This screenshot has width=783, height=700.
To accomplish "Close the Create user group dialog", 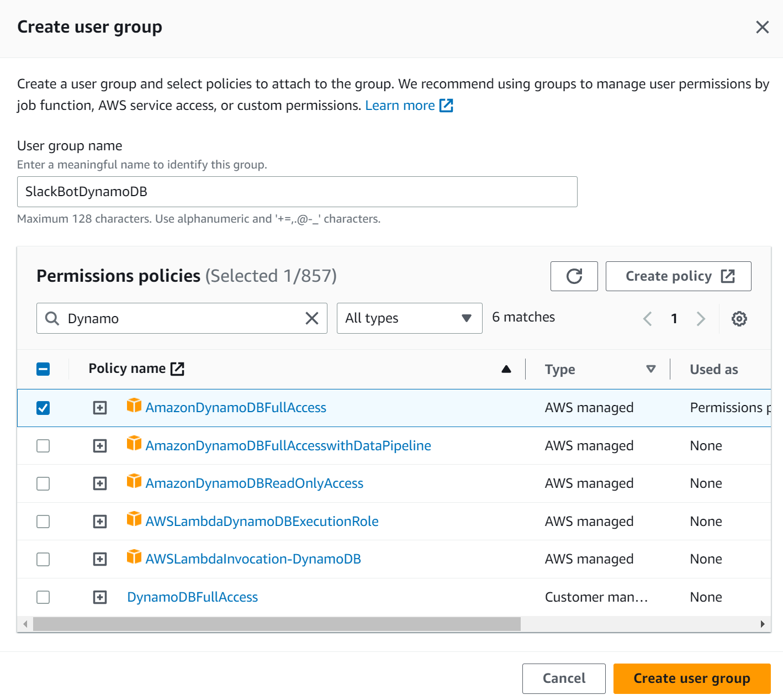I will (763, 27).
